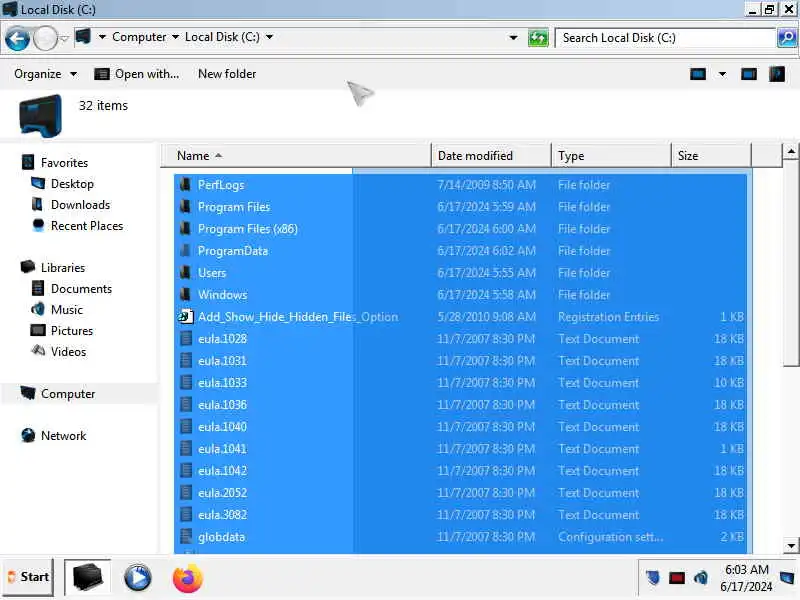The width and height of the screenshot is (800, 600).
Task: Open the Music library
Action: [66, 310]
